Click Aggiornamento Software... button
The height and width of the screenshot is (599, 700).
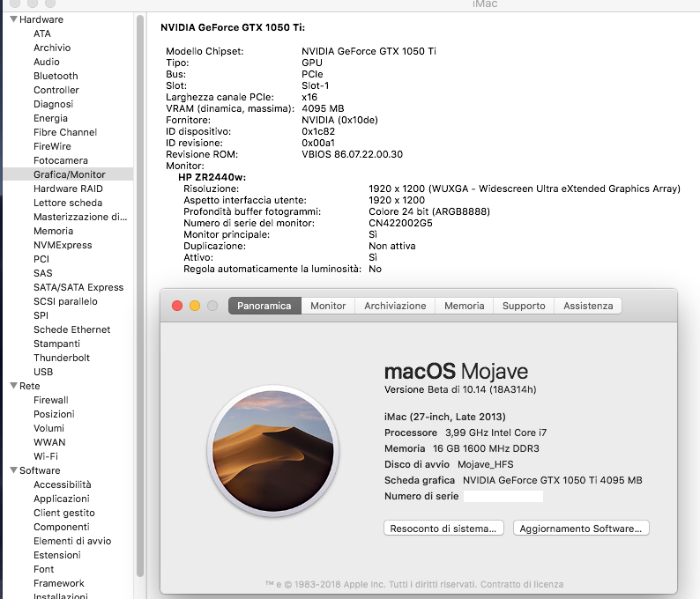tap(581, 529)
